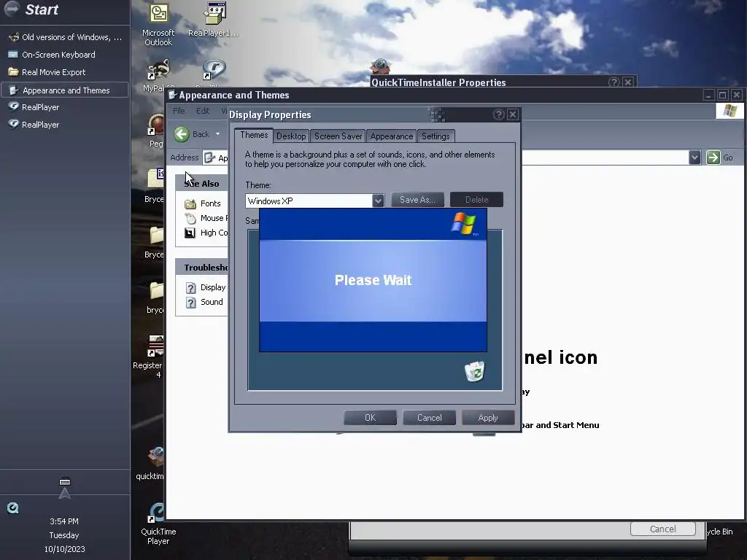Open second RealPlayer sidebar entry
747x560 pixels.
(65, 125)
